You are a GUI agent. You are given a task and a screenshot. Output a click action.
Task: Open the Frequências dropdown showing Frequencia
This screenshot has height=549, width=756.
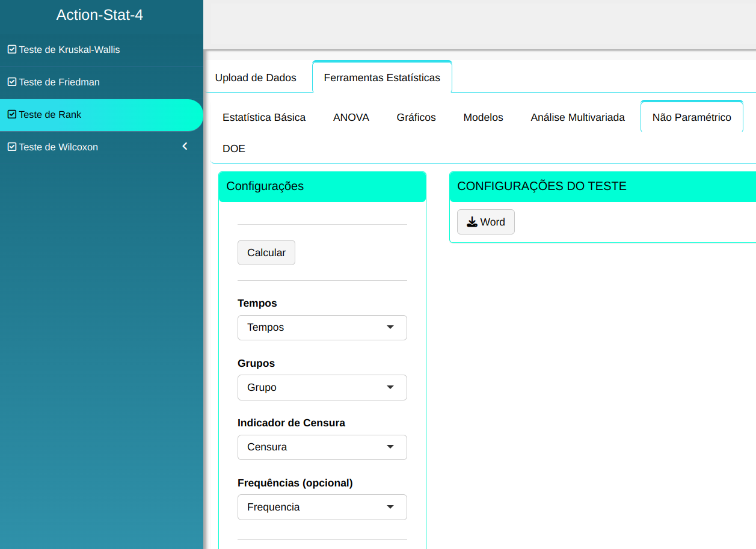click(x=322, y=507)
